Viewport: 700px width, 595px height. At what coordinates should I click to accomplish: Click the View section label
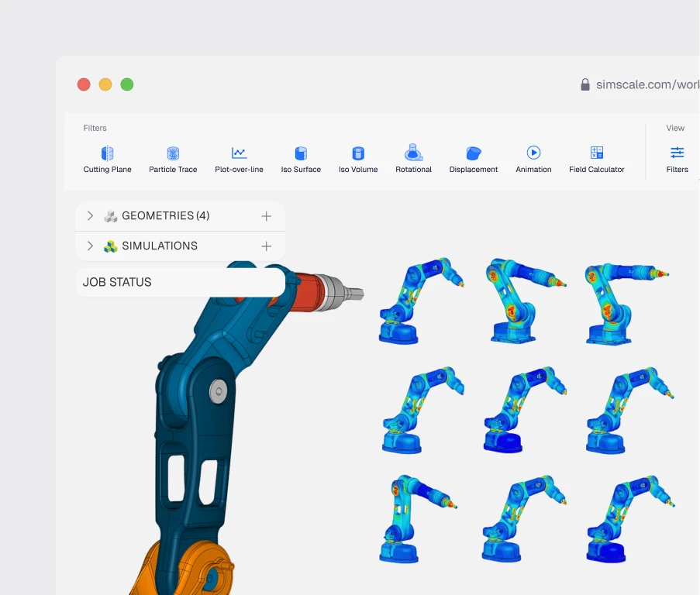click(675, 128)
